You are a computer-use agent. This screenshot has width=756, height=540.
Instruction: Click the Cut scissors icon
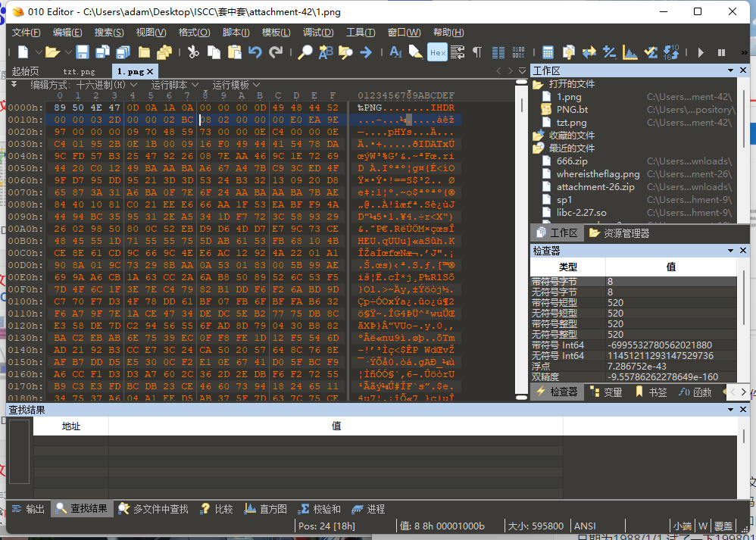pyautogui.click(x=193, y=52)
